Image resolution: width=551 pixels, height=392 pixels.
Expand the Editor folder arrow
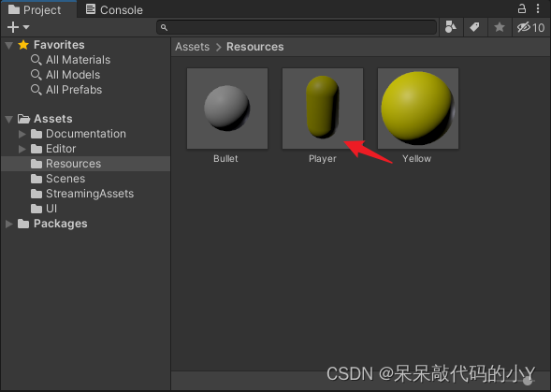22,149
